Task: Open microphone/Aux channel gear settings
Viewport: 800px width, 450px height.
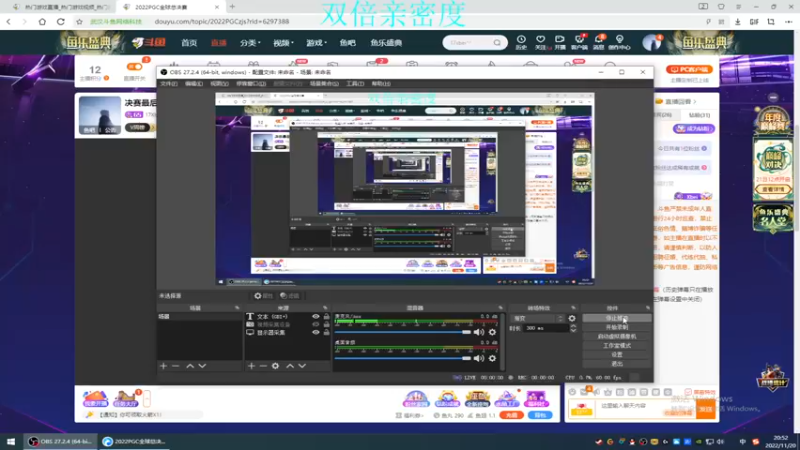Action: [492, 332]
